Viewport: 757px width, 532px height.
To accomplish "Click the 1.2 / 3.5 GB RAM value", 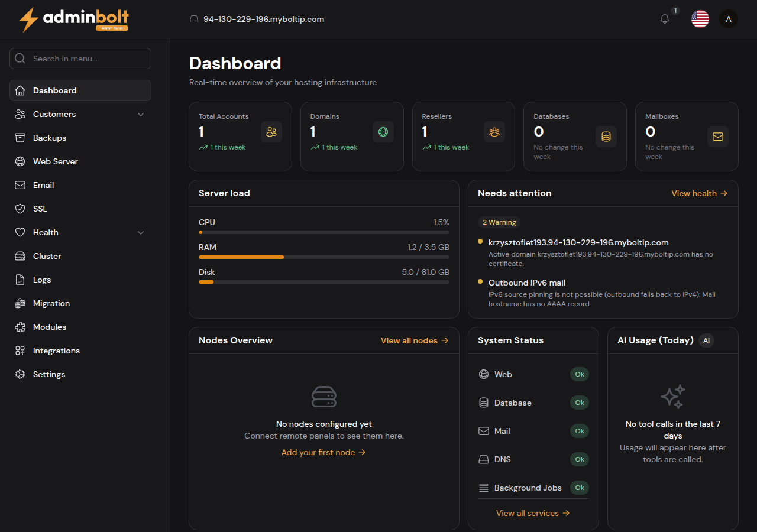I will pyautogui.click(x=428, y=247).
